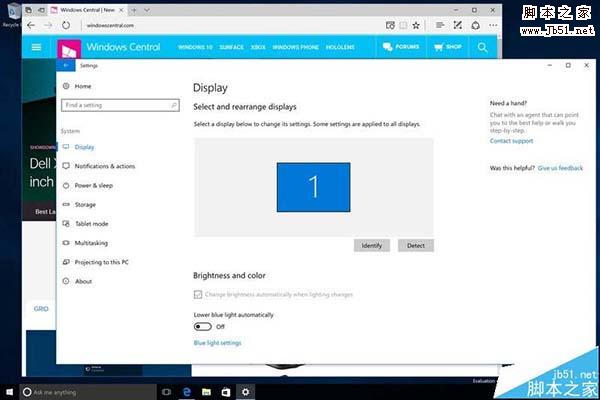Toggle Lower blue light automatically switch
This screenshot has height=400, width=600.
(203, 326)
